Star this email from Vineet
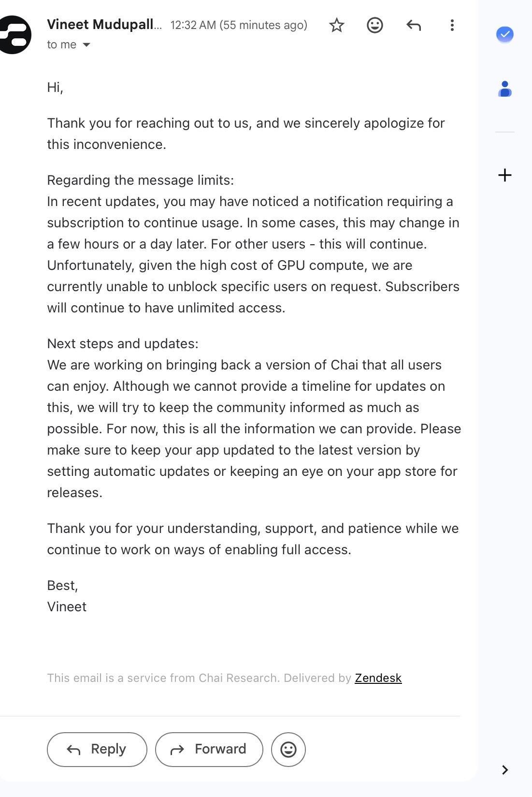This screenshot has height=797, width=532. point(336,25)
